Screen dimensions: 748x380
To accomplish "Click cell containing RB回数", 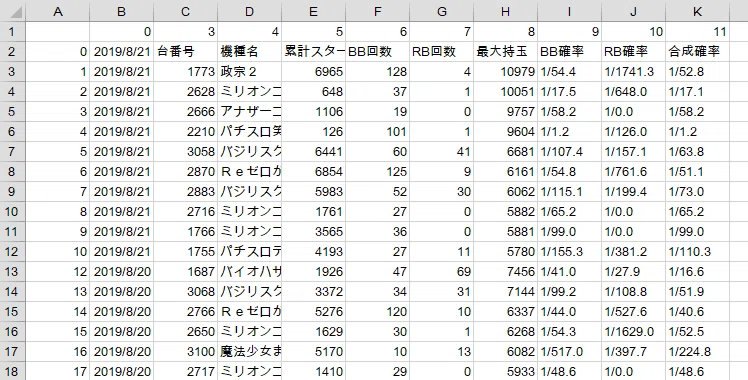I will pos(441,51).
